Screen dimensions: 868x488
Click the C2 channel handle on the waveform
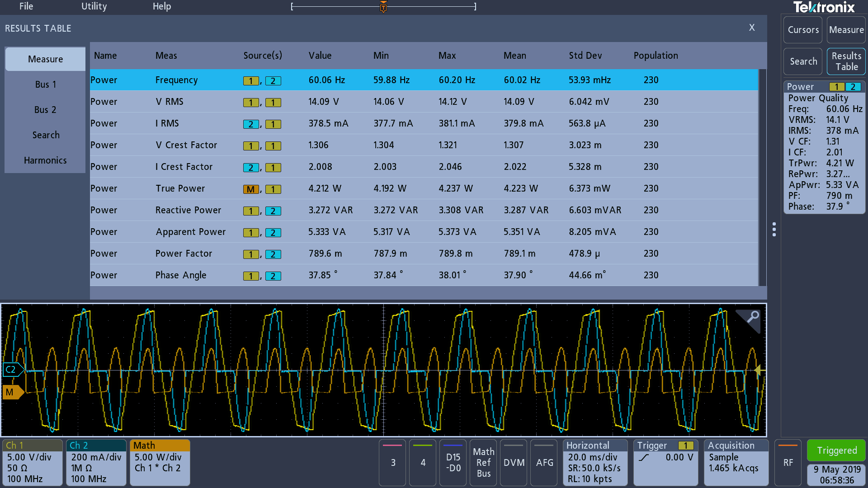point(12,370)
